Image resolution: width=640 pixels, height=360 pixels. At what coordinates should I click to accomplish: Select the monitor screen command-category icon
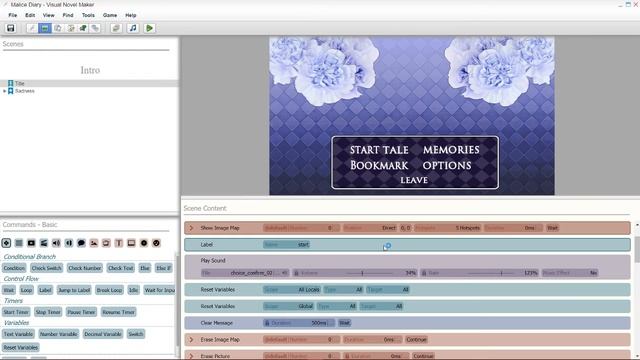[x=131, y=243]
